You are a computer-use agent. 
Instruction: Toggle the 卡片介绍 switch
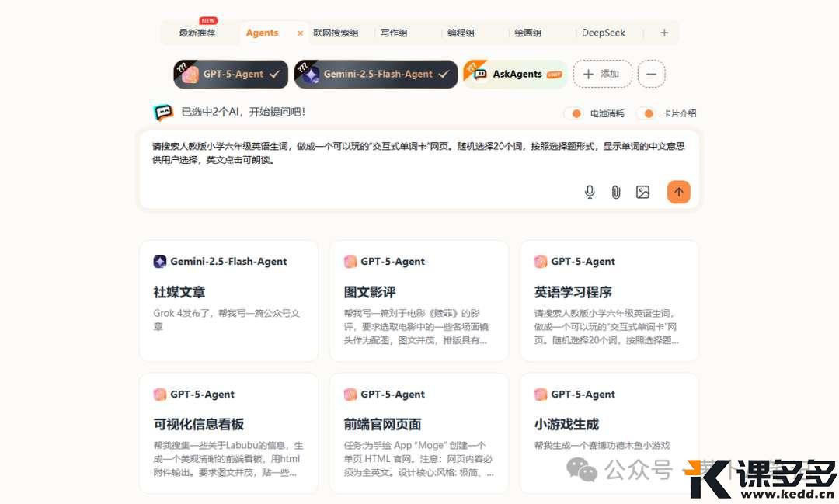[646, 113]
